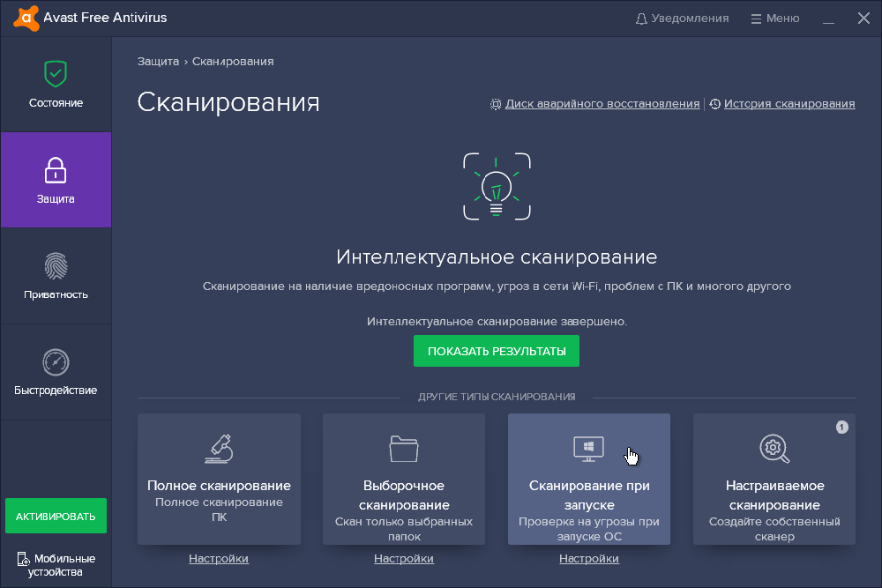This screenshot has height=588, width=882.
Task: Open Приватность fingerprint icon
Action: coord(56,265)
